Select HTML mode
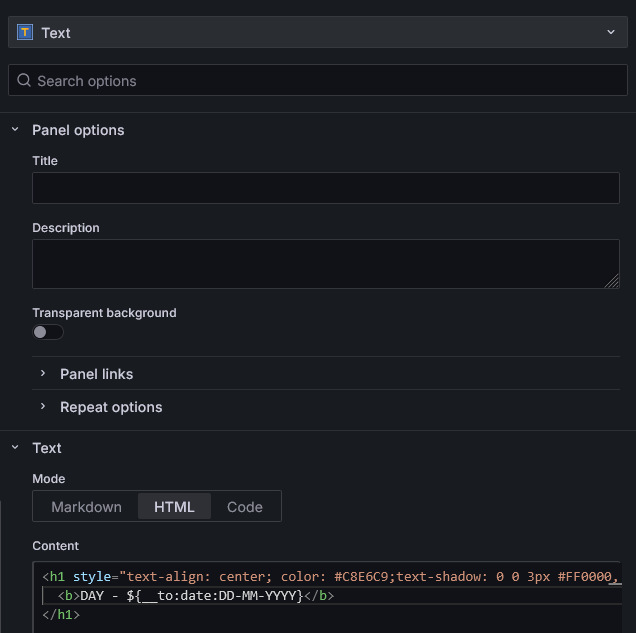 (174, 507)
